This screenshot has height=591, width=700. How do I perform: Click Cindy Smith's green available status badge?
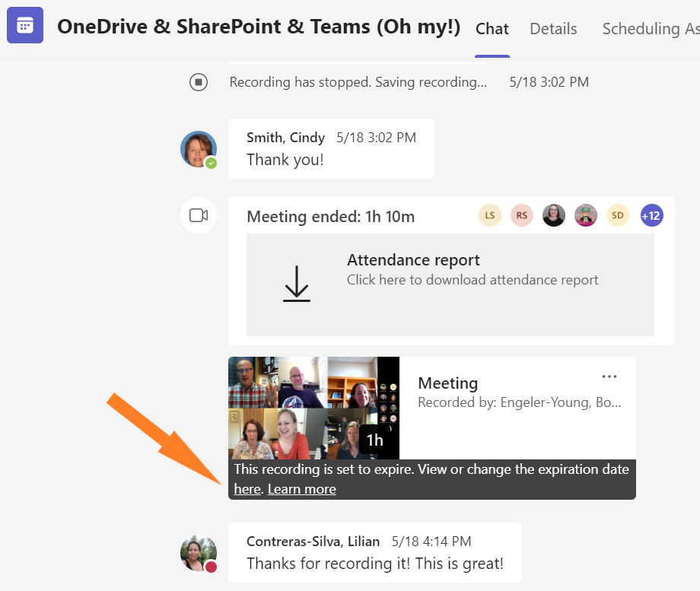212,164
